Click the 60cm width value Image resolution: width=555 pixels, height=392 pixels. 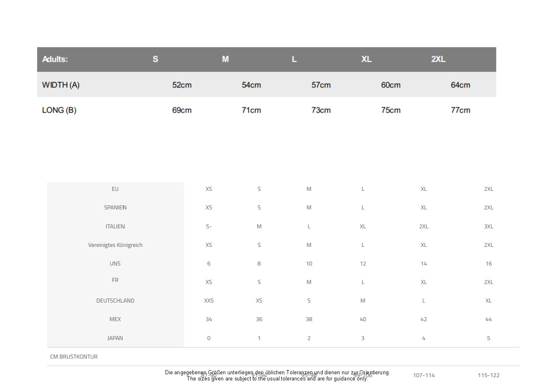pos(391,85)
